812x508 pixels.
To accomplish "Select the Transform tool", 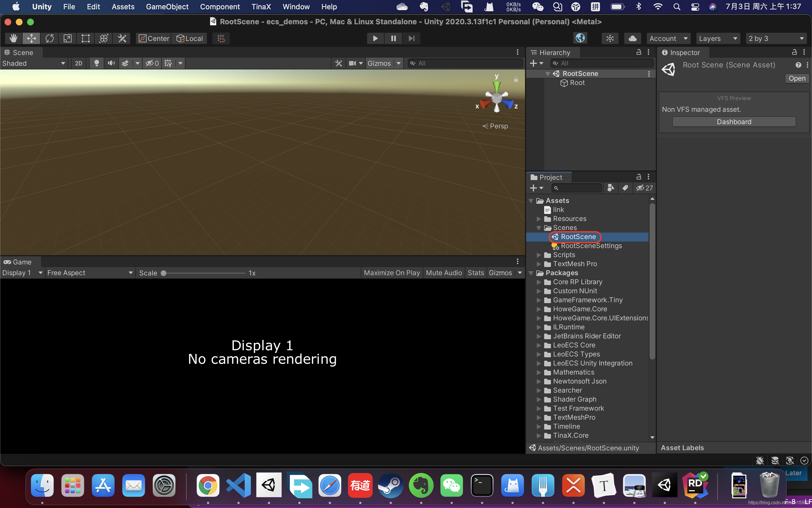I will (x=104, y=38).
